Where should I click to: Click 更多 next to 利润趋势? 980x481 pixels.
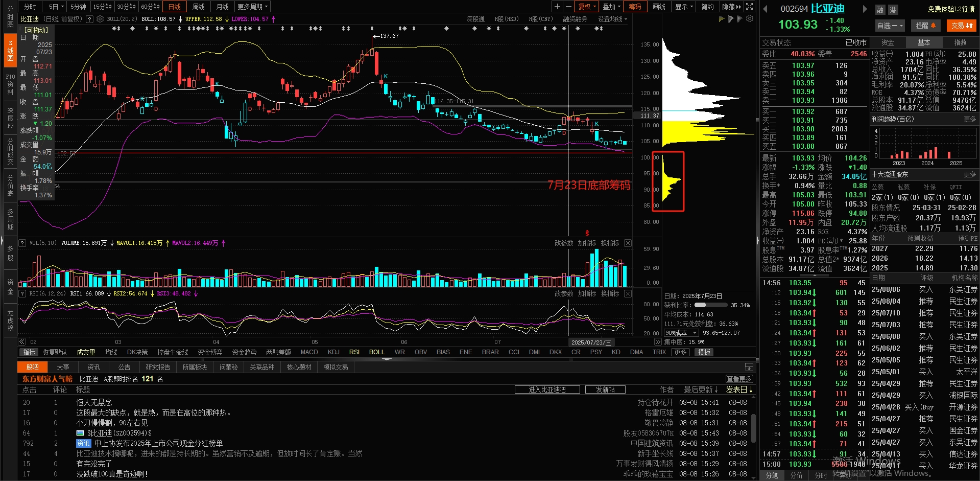969,119
